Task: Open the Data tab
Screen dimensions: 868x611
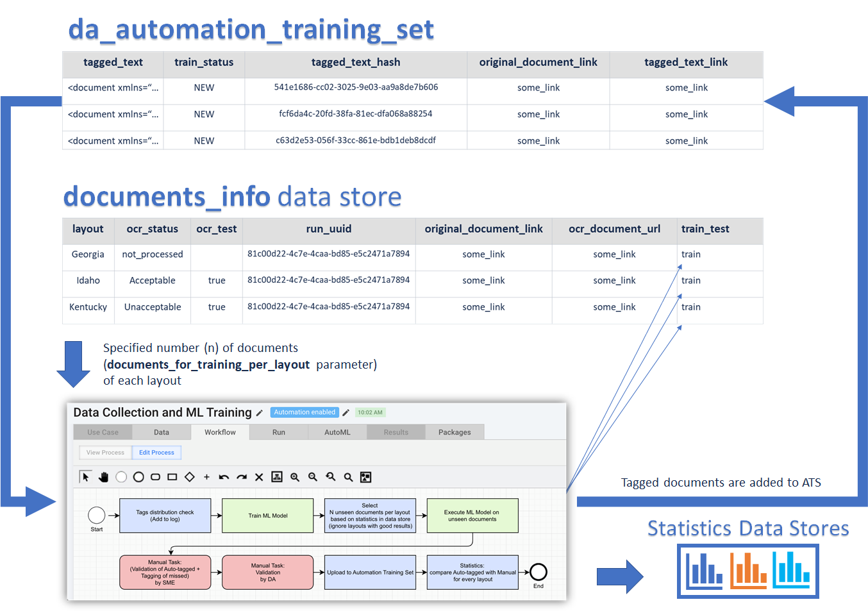Action: 162,432
